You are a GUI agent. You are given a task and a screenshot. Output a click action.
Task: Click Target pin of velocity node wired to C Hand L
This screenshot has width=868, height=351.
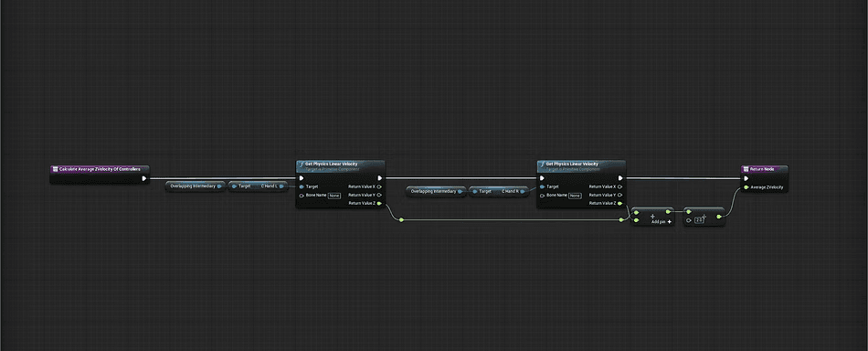coord(302,186)
